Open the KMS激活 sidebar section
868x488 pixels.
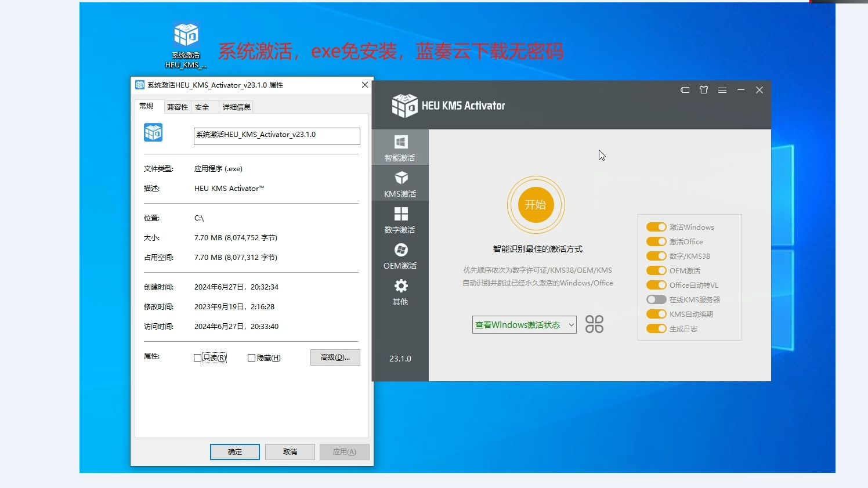coord(400,183)
